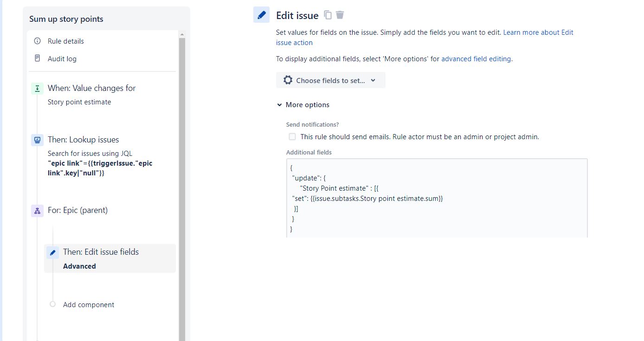Click the gear icon in Choose fields
This screenshot has height=341, width=644.
tap(288, 80)
